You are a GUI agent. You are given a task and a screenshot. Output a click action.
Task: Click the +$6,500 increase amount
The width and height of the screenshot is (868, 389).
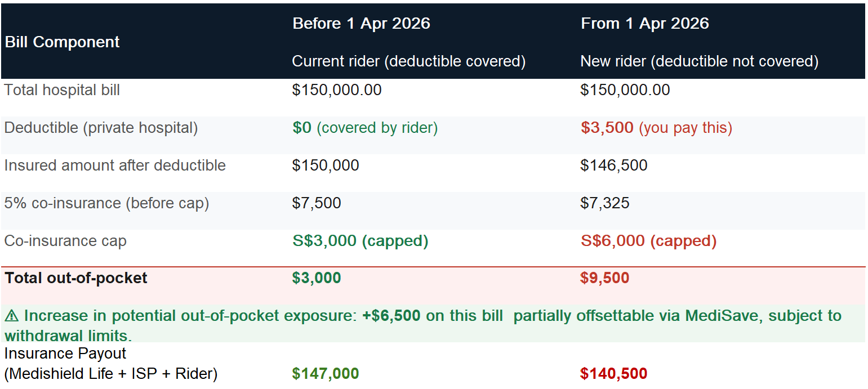click(x=391, y=316)
